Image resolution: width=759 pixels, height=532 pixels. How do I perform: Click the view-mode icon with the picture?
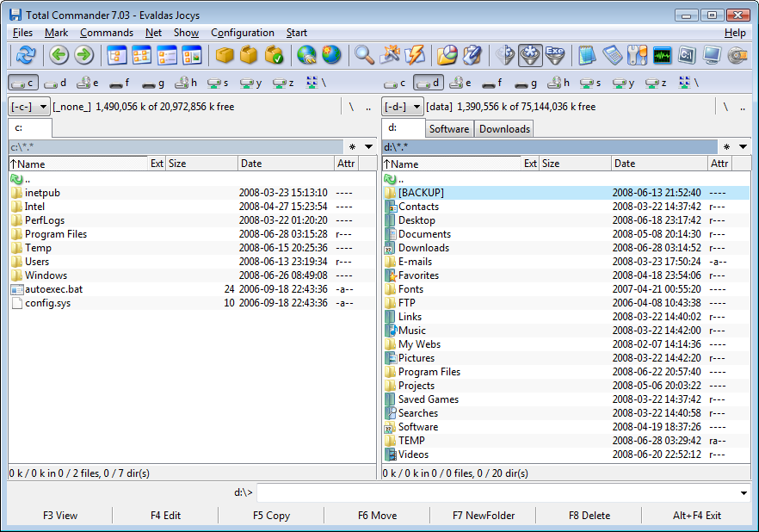192,55
